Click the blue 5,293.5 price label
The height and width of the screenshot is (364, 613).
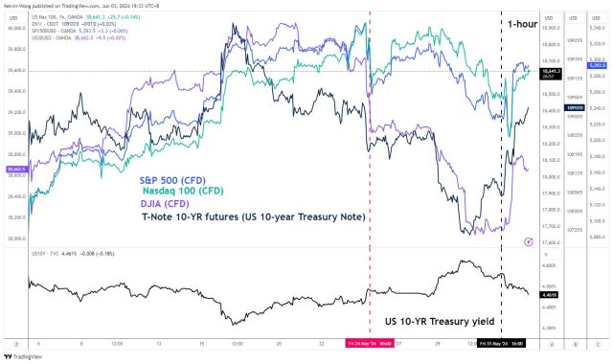point(598,65)
